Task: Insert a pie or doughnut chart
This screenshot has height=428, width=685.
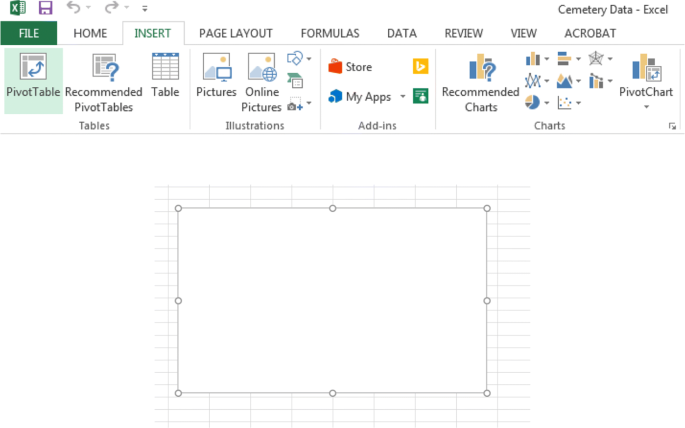Action: [533, 103]
